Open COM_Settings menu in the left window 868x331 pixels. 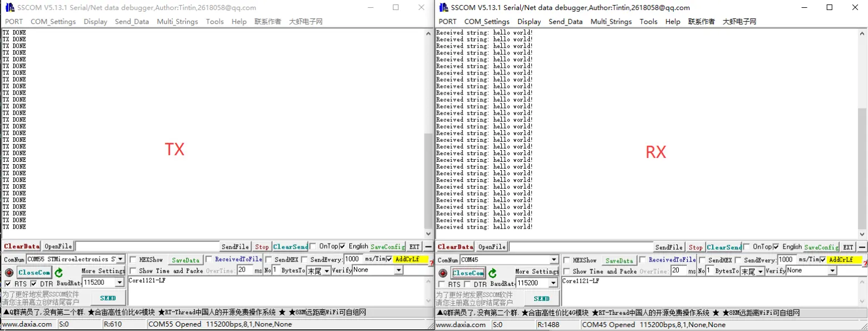click(53, 22)
